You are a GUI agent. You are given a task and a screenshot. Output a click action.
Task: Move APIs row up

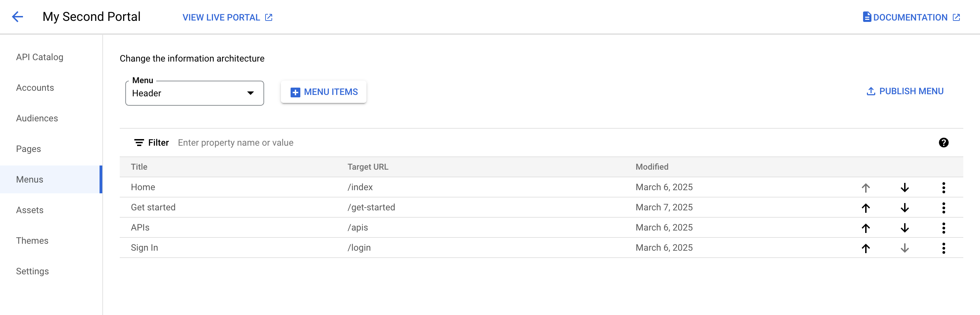pyautogui.click(x=866, y=228)
